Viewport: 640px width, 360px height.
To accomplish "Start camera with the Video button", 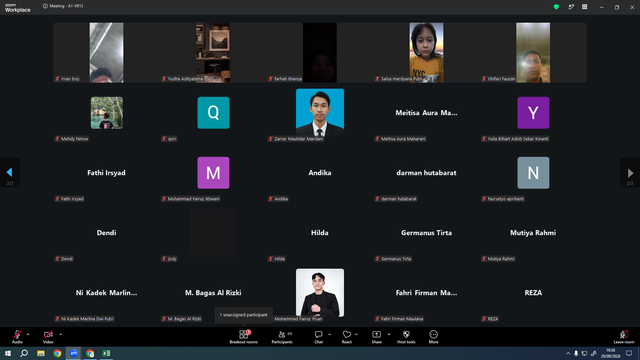I will [48, 336].
